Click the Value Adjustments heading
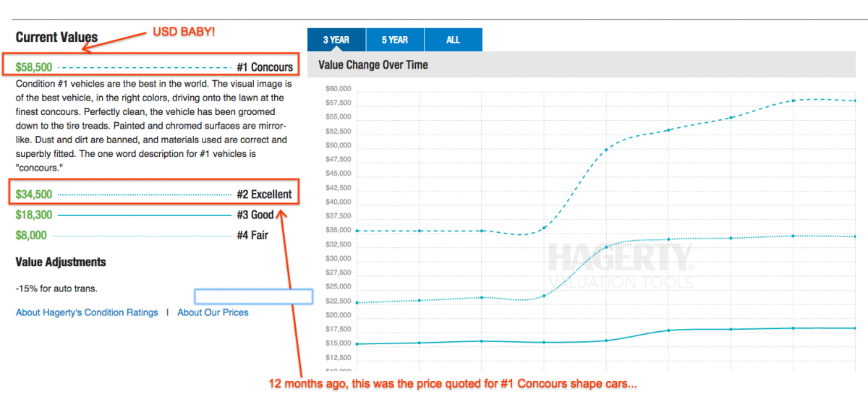The width and height of the screenshot is (868, 402). [x=61, y=262]
